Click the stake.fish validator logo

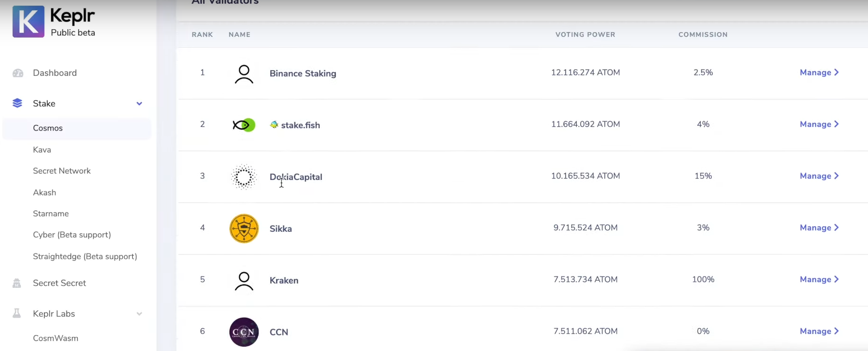pyautogui.click(x=244, y=125)
